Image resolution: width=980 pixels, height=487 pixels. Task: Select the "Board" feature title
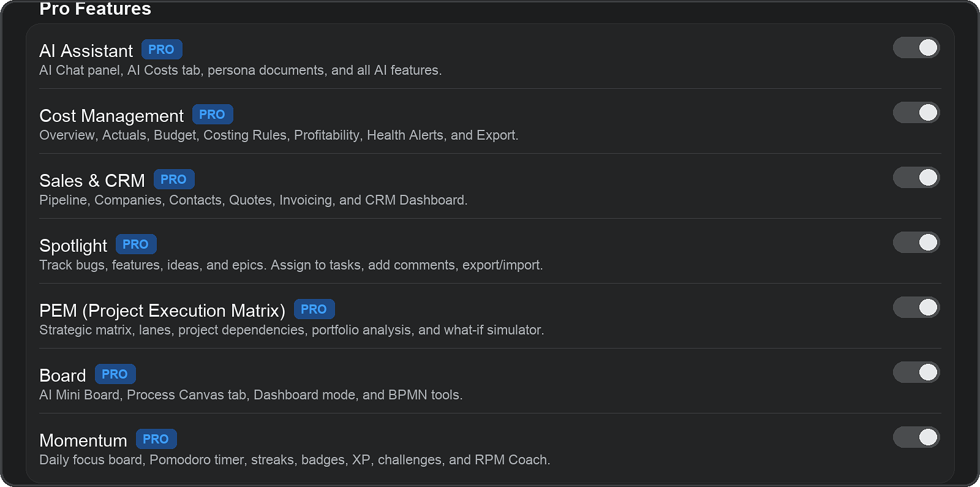pos(62,376)
